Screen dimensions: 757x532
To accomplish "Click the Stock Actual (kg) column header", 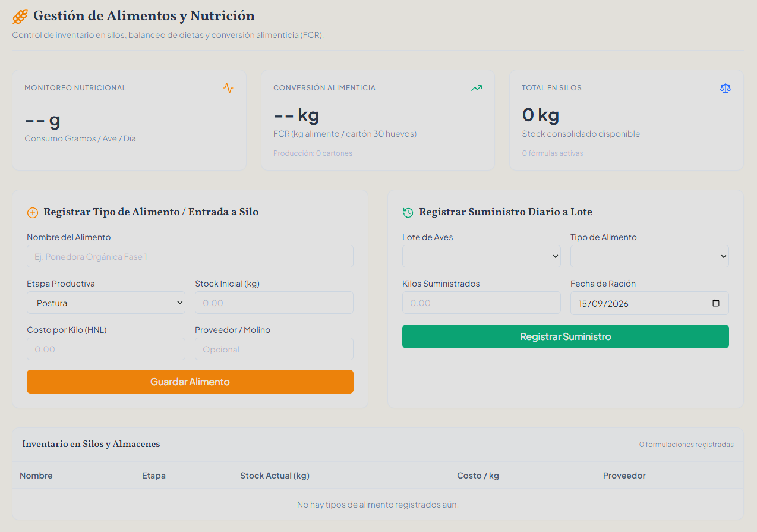I will pos(275,476).
